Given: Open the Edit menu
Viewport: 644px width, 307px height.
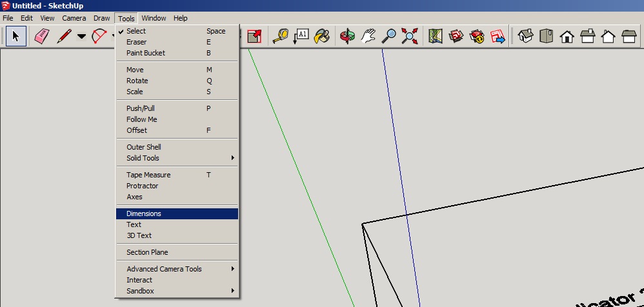Looking at the screenshot, I should point(26,18).
